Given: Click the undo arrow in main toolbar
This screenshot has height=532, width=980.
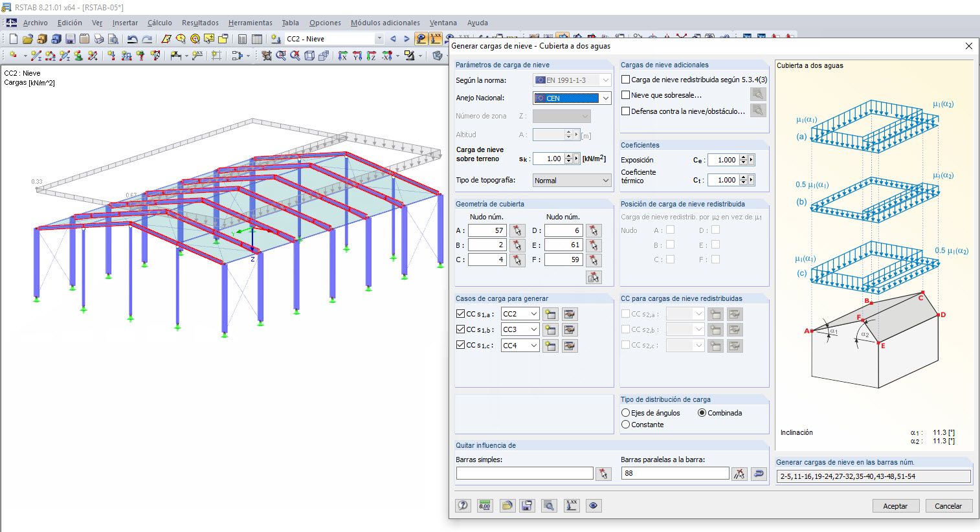Looking at the screenshot, I should tap(133, 39).
